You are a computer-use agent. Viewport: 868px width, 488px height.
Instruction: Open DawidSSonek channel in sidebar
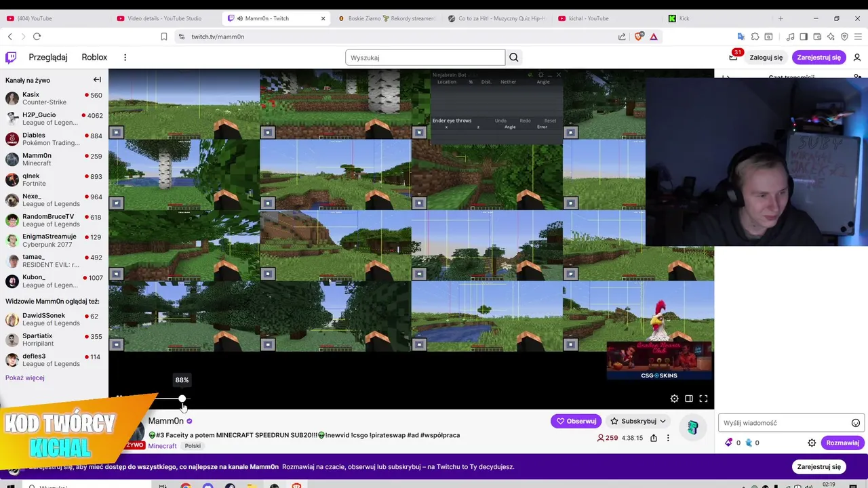tap(54, 319)
